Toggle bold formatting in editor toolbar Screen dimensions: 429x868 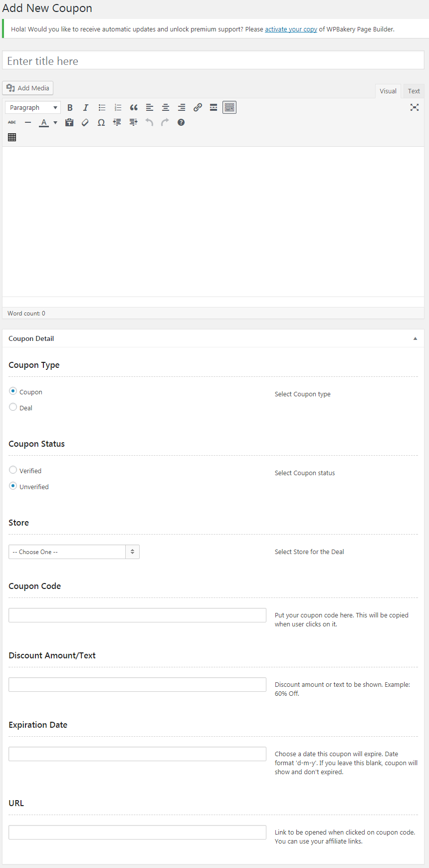click(x=70, y=107)
